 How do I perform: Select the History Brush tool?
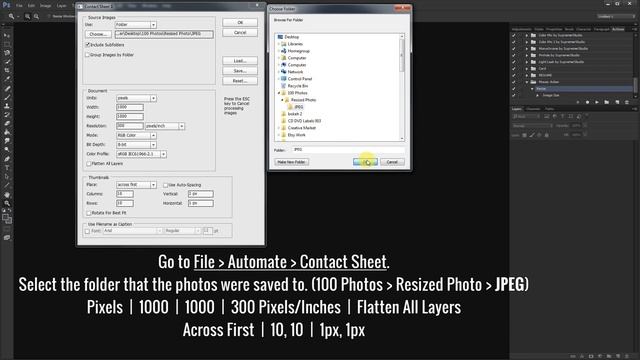7,115
